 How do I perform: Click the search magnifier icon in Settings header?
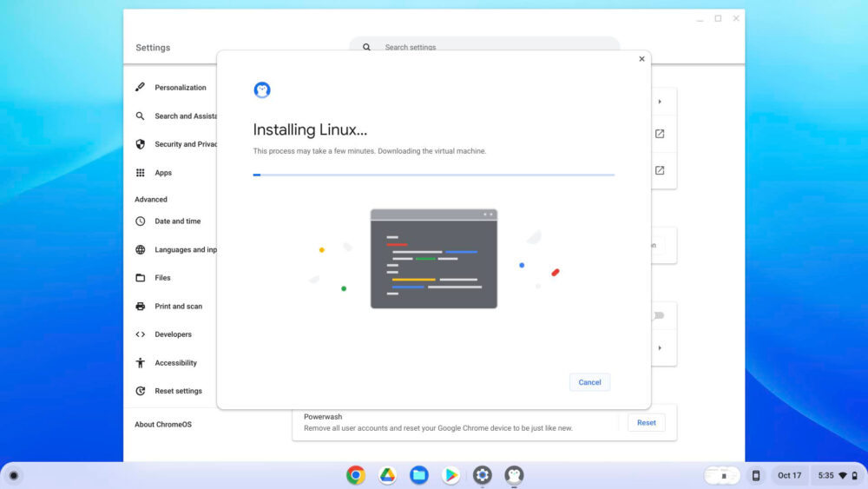366,47
